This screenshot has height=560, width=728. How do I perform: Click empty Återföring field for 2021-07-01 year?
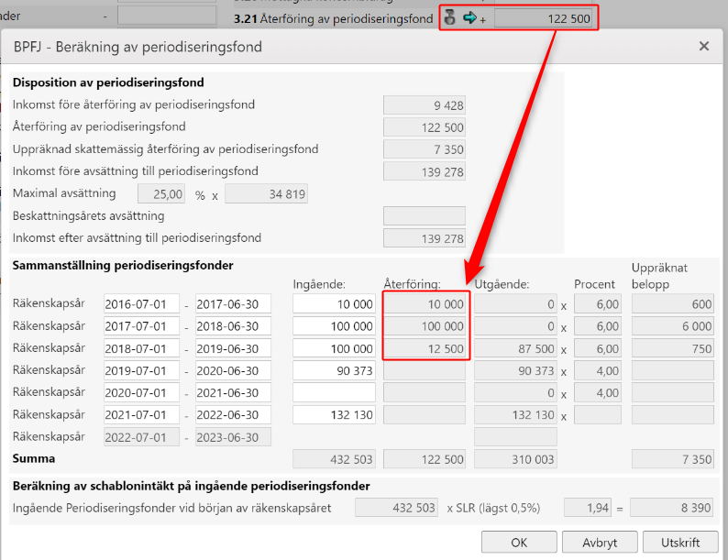tap(425, 415)
